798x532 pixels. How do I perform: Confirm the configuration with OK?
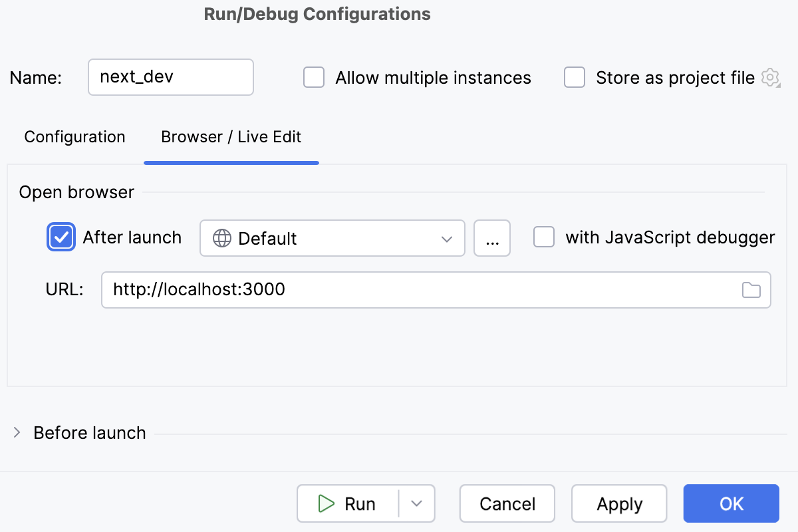pos(731,503)
